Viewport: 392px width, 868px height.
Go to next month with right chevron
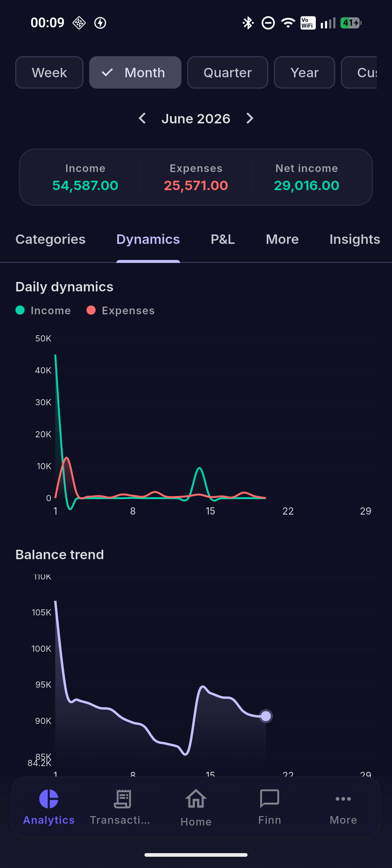click(250, 118)
